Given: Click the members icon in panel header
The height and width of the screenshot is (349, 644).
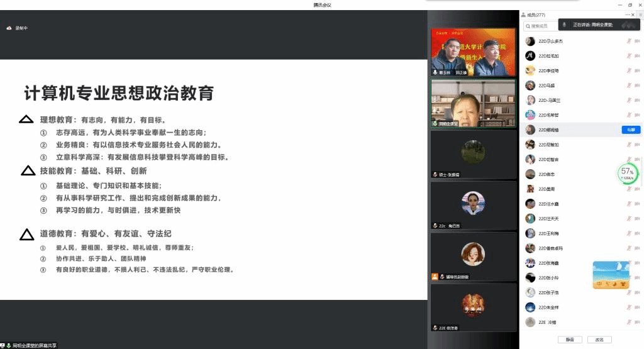Looking at the screenshot, I should pyautogui.click(x=523, y=14).
